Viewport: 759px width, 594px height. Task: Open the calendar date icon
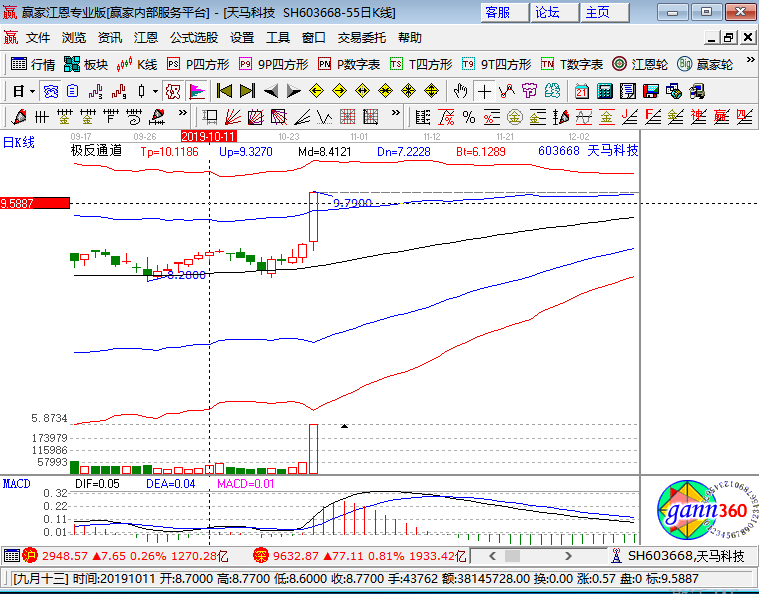tap(581, 91)
